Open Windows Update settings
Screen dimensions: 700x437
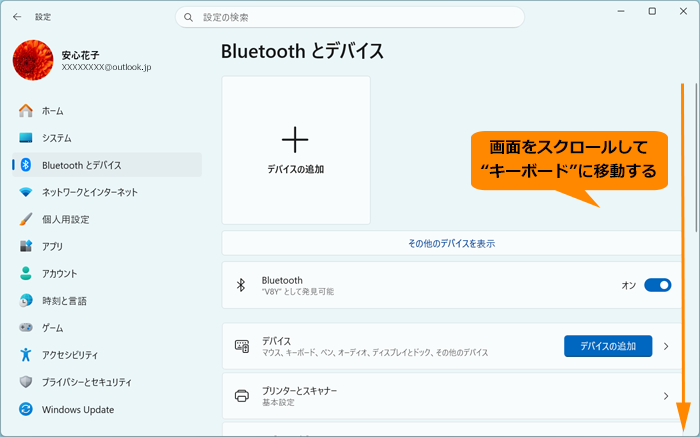click(x=107, y=409)
